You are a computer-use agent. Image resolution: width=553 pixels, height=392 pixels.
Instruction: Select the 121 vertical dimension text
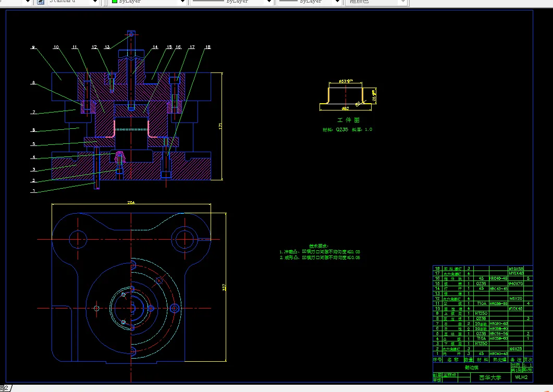(x=220, y=126)
